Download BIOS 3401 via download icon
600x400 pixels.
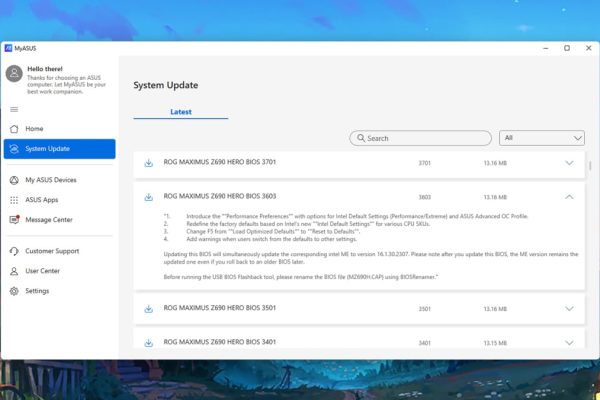point(148,343)
